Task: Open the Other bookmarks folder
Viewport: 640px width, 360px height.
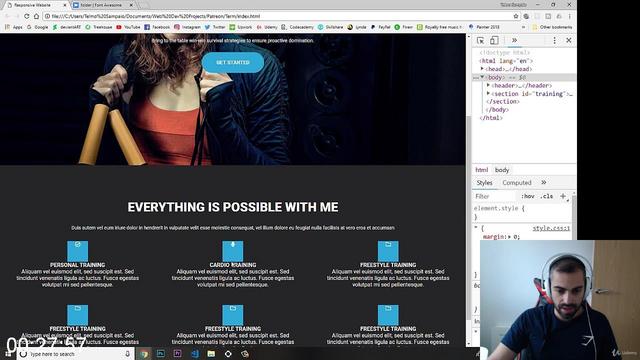Action: [x=552, y=27]
